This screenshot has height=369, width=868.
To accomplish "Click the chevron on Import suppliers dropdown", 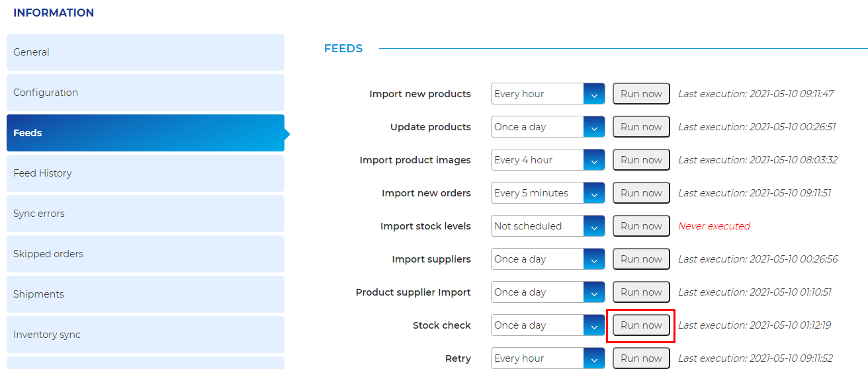I will (x=594, y=259).
